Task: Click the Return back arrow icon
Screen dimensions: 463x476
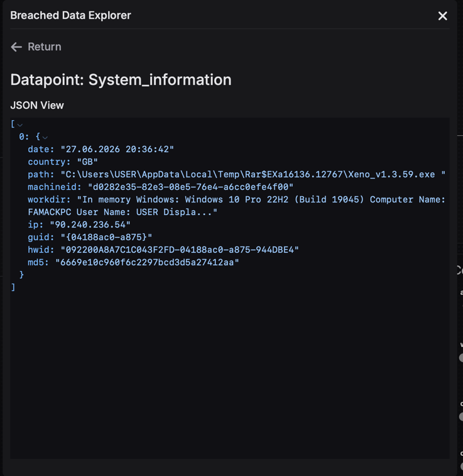Action: pos(16,47)
